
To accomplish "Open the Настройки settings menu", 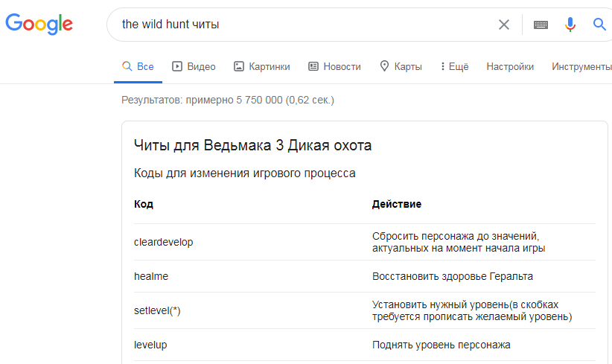I will (x=510, y=66).
